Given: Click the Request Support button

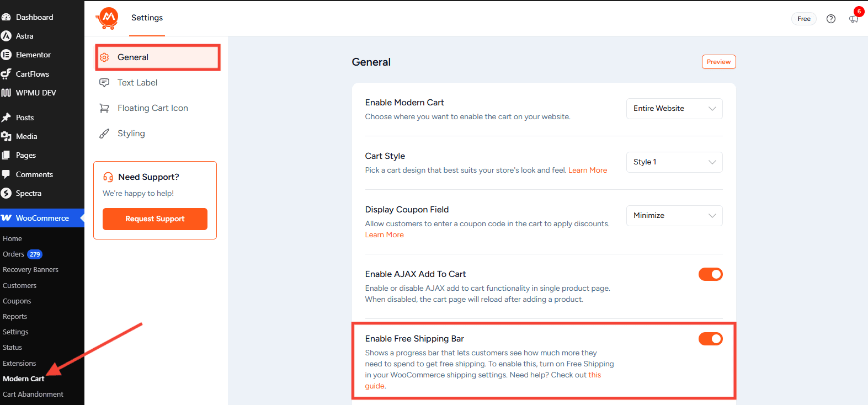Looking at the screenshot, I should pos(155,219).
